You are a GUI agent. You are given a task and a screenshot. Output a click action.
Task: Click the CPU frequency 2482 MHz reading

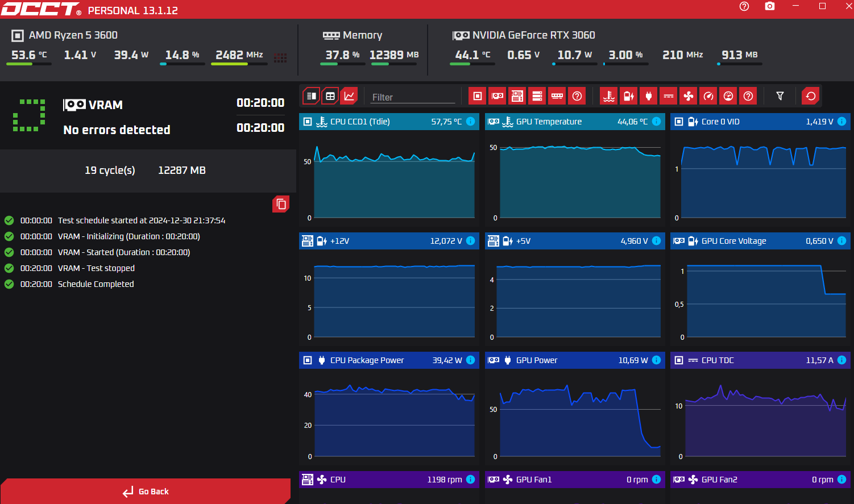239,55
